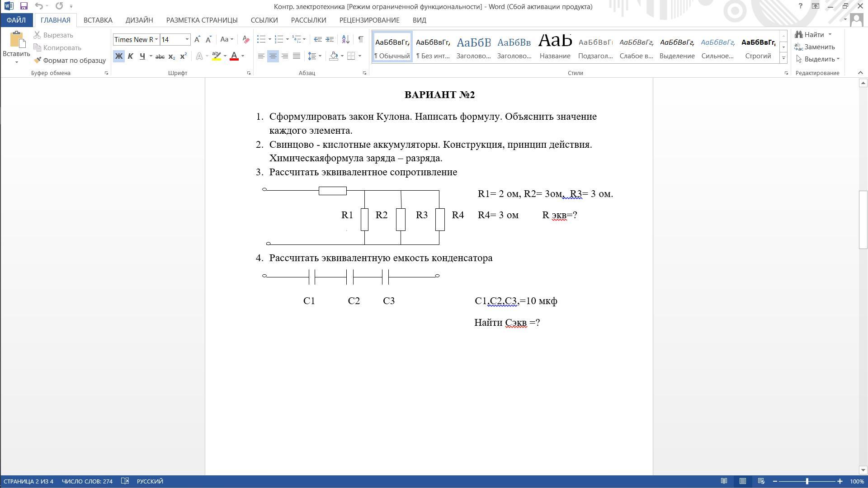
Task: Click the Save floppy disk icon
Action: click(x=24, y=6)
